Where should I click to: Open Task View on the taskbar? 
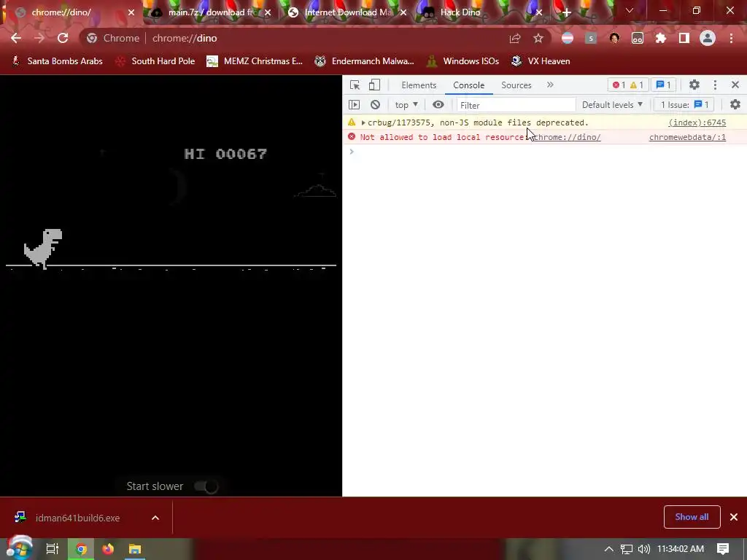pyautogui.click(x=53, y=549)
